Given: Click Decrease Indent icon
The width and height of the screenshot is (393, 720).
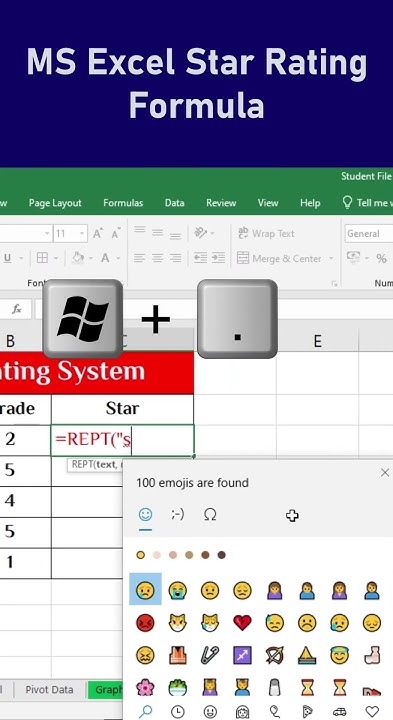Looking at the screenshot, I should tap(200, 258).
